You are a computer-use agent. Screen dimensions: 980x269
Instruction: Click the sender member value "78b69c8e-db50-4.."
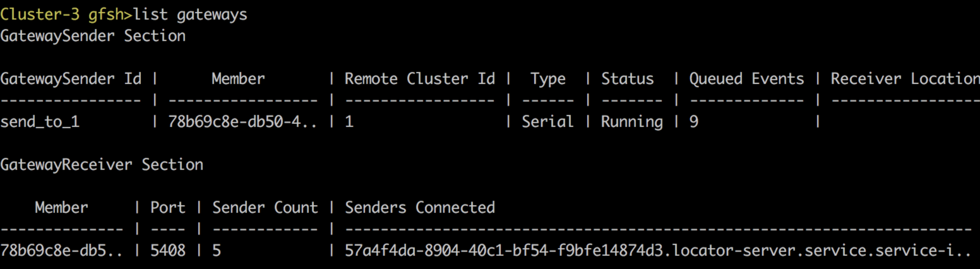242,122
